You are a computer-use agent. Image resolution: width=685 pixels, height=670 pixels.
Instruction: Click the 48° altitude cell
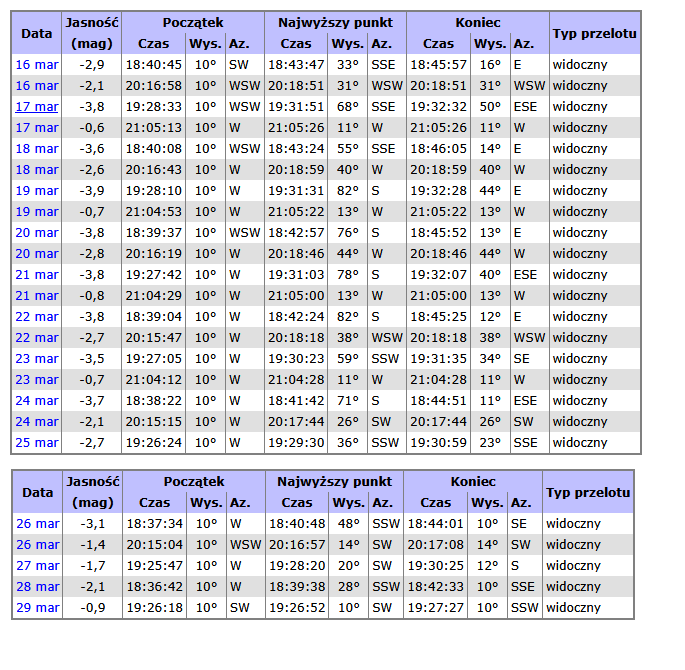click(348, 523)
